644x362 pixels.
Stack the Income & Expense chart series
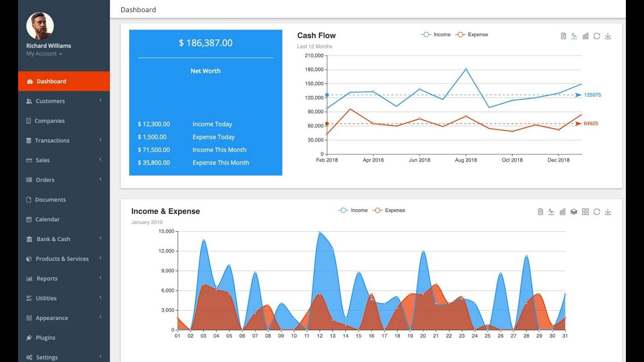click(574, 212)
